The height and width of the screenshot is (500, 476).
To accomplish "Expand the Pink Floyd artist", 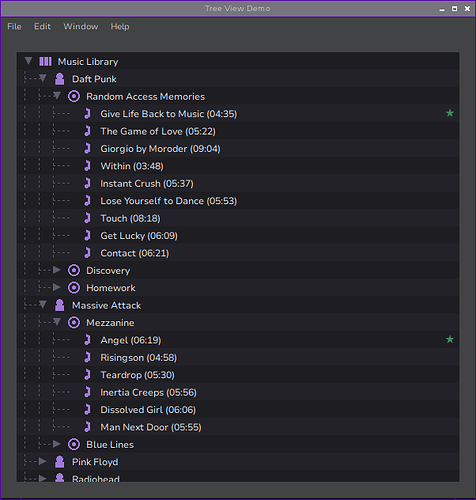I will [x=42, y=461].
